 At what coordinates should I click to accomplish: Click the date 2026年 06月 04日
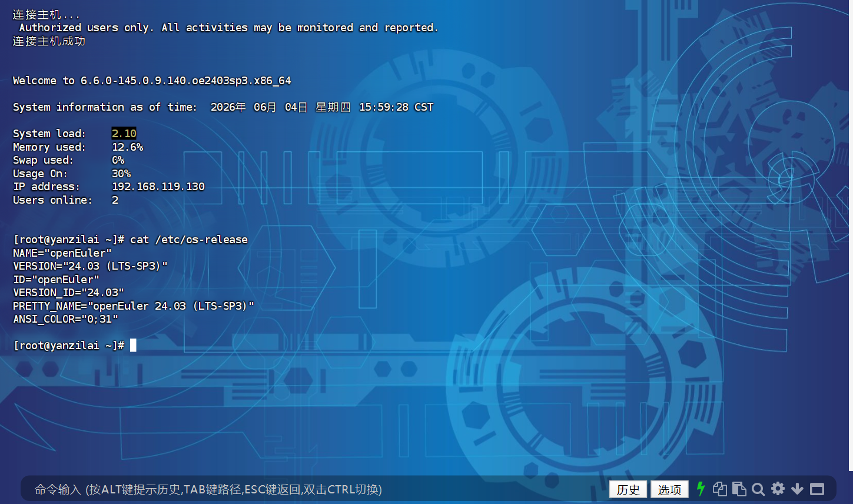259,107
